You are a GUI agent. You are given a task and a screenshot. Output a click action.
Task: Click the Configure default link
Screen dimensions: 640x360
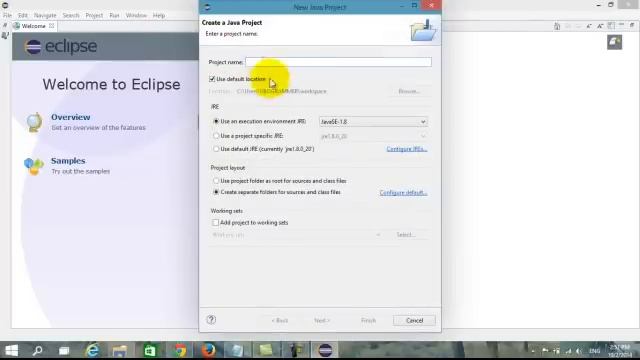(x=403, y=192)
